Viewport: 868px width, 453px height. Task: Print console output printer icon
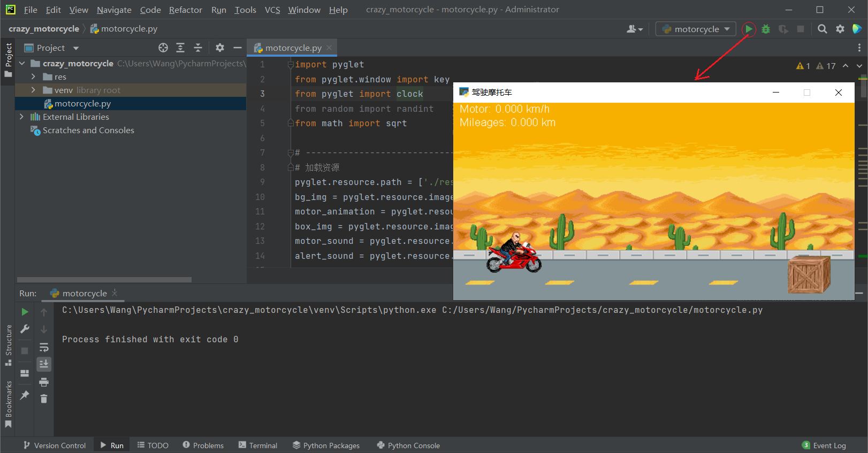tap(44, 382)
